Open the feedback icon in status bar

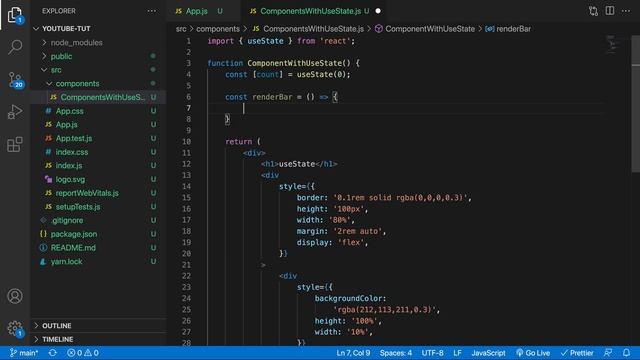pyautogui.click(x=608, y=353)
